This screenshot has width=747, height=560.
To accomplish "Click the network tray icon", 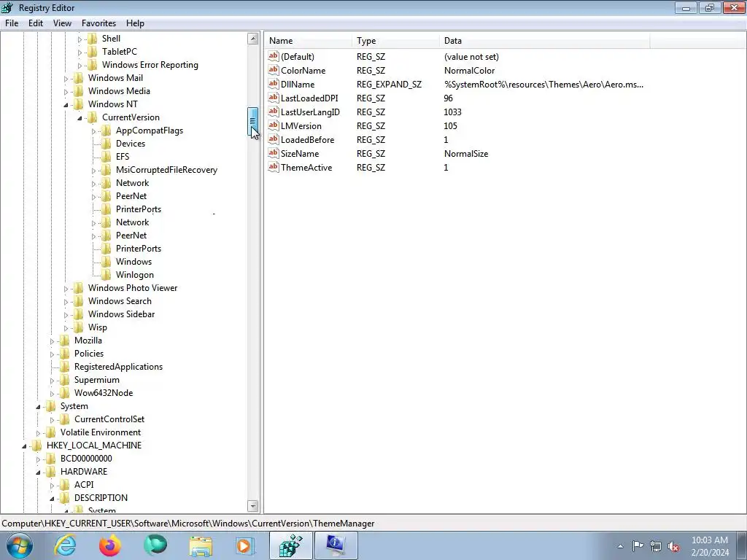I will 656,546.
